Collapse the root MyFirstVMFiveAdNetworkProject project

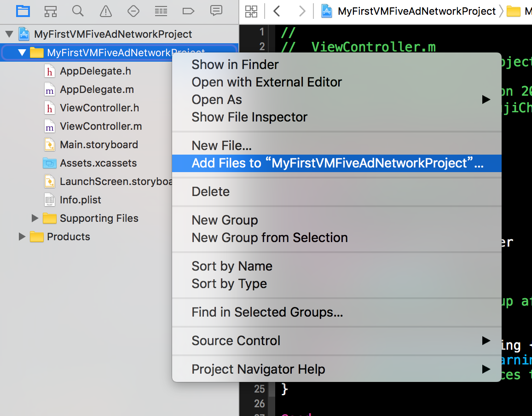point(9,34)
